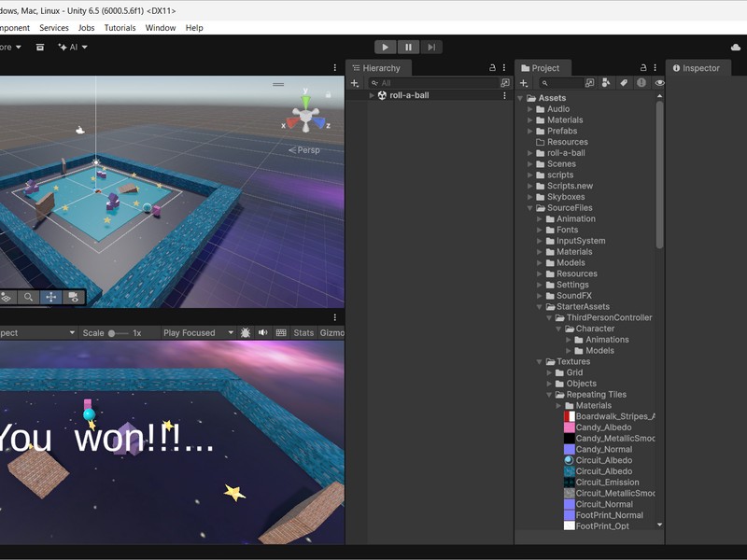Collapse the SourceFiles folder
This screenshot has width=747, height=560.
tap(529, 208)
